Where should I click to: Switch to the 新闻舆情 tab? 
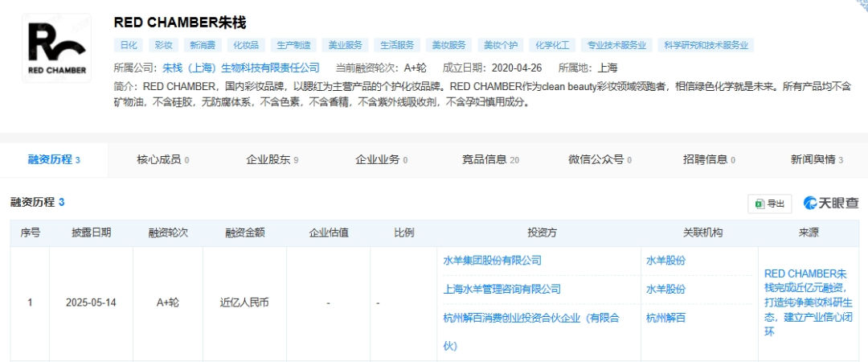(817, 160)
